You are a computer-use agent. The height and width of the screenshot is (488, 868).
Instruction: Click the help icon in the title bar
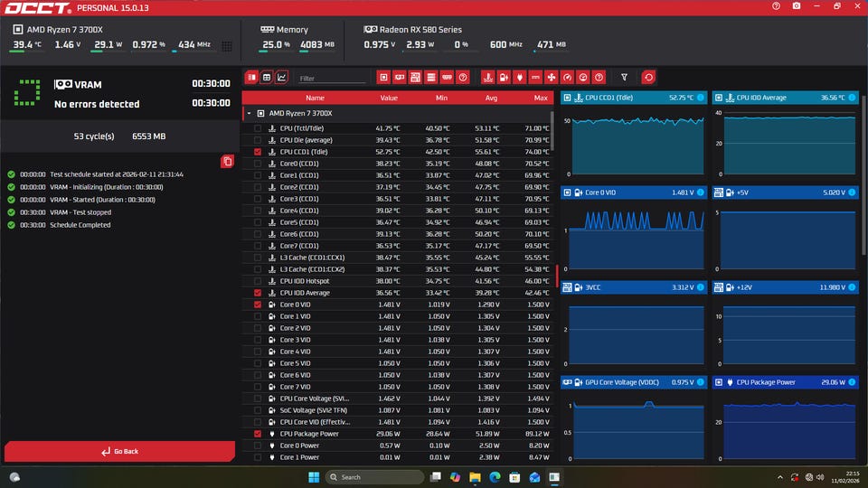pyautogui.click(x=776, y=6)
